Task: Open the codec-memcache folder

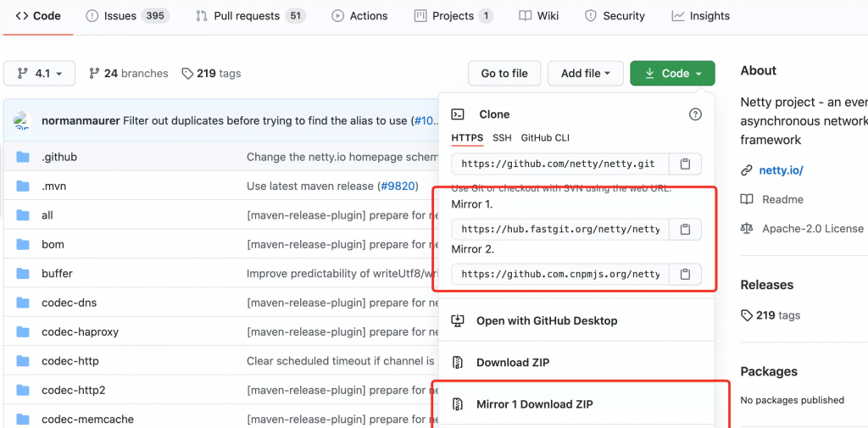Action: click(87, 420)
